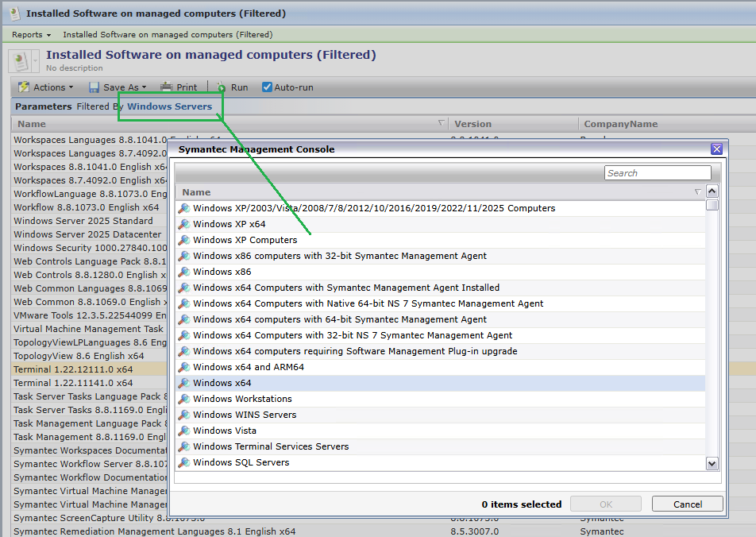The image size is (756, 537).
Task: Click icon of Software Management Plug-in upgrade row
Action: [x=183, y=351]
